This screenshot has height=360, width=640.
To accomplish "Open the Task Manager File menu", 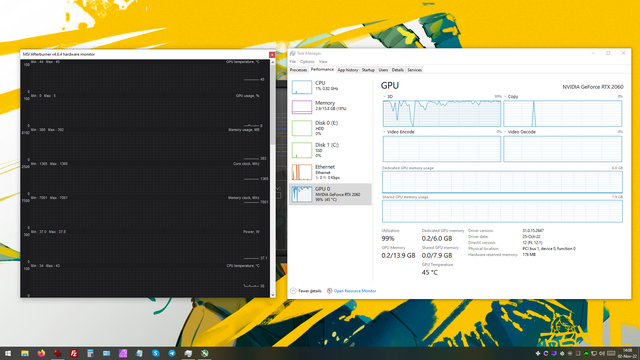I will click(293, 62).
